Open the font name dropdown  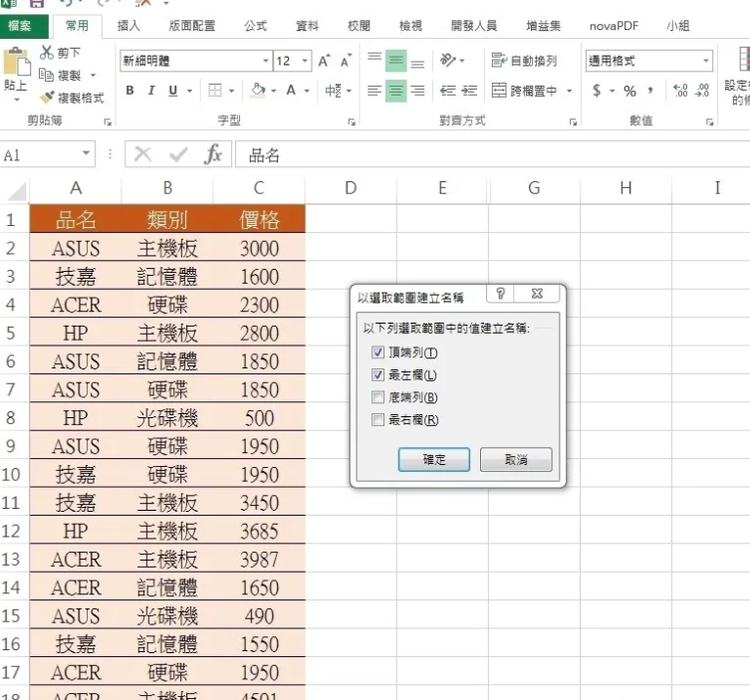[x=266, y=61]
